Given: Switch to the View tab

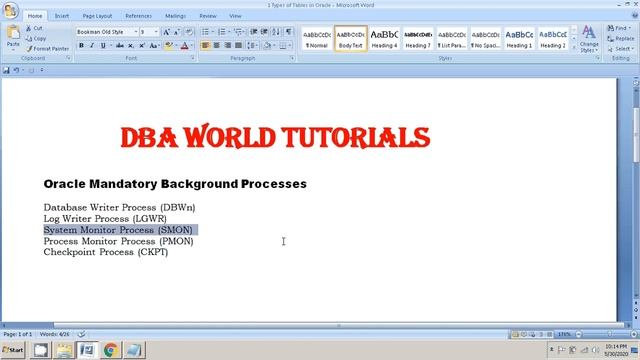Looking at the screenshot, I should 235,16.
